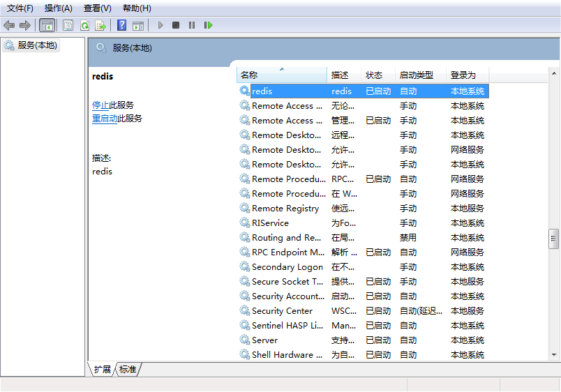The height and width of the screenshot is (392, 561).
Task: Click gear icon next to RPC Endpoint M...
Action: (x=244, y=252)
